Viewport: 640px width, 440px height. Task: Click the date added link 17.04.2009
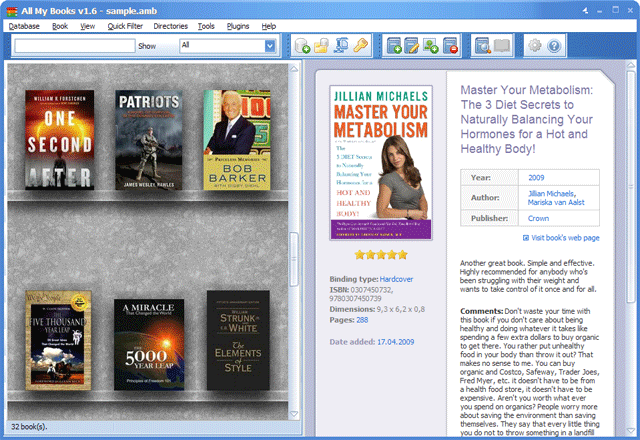pos(396,342)
